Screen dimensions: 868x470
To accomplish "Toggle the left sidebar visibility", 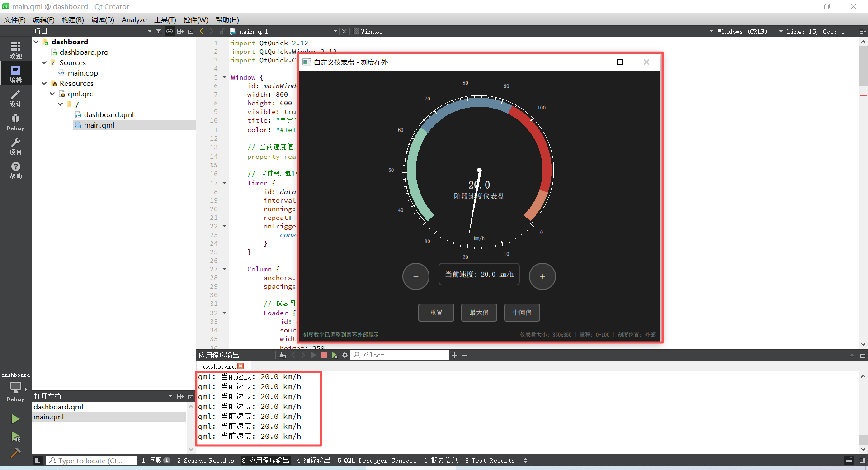I will coord(38,460).
